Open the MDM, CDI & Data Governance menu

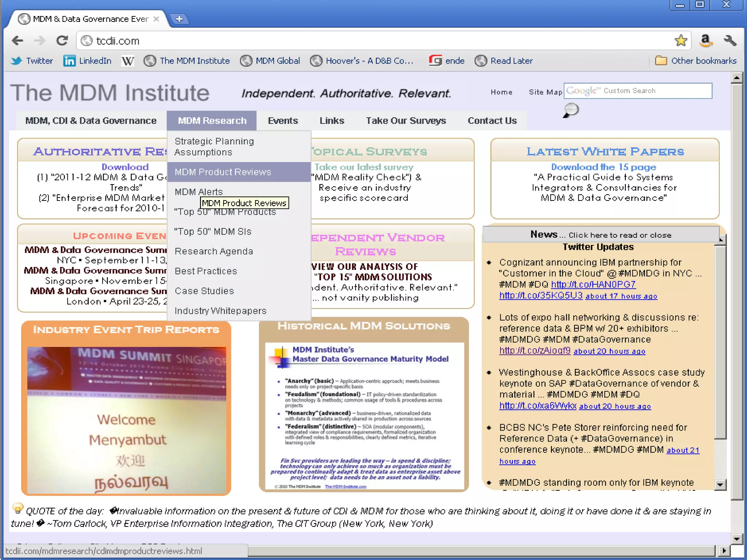91,121
